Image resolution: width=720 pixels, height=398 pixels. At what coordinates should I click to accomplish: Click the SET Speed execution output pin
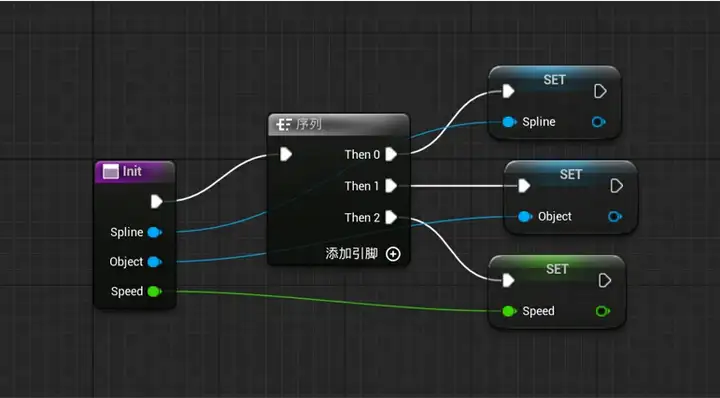click(605, 280)
